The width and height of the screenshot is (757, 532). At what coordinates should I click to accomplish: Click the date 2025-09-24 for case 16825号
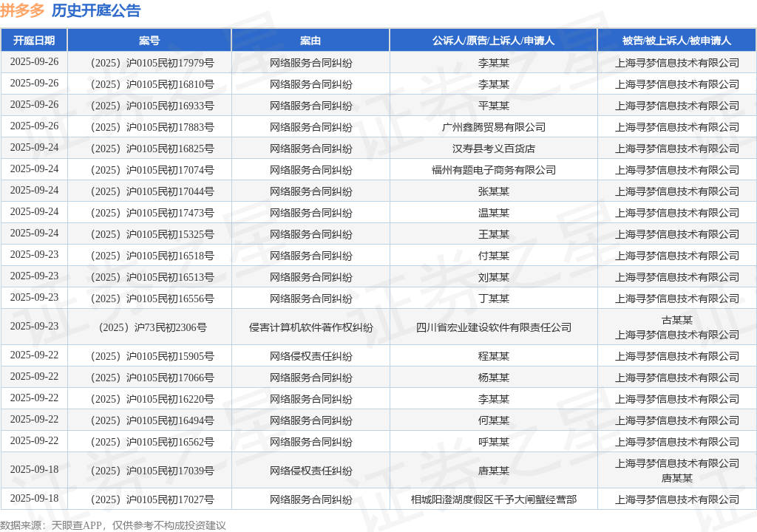pos(34,147)
